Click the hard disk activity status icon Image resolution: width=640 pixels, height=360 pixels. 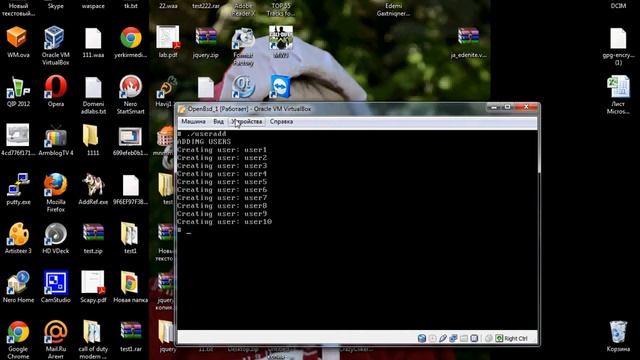(x=422, y=338)
